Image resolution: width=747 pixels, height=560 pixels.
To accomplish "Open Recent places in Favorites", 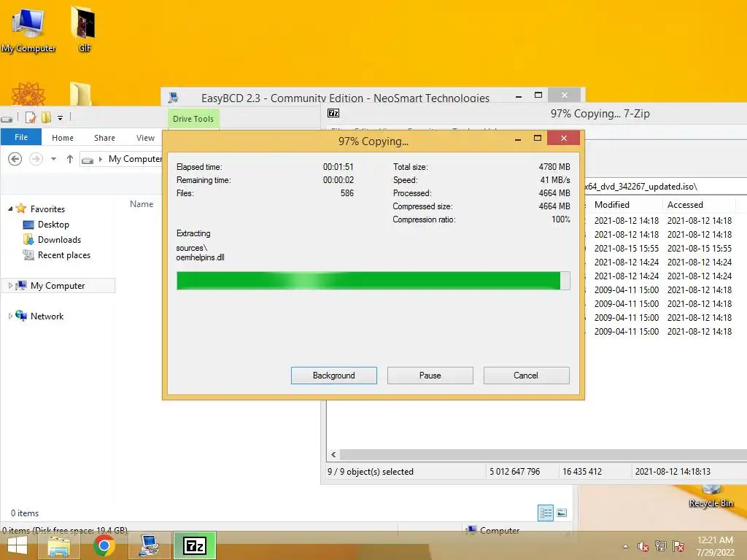I will 64,254.
